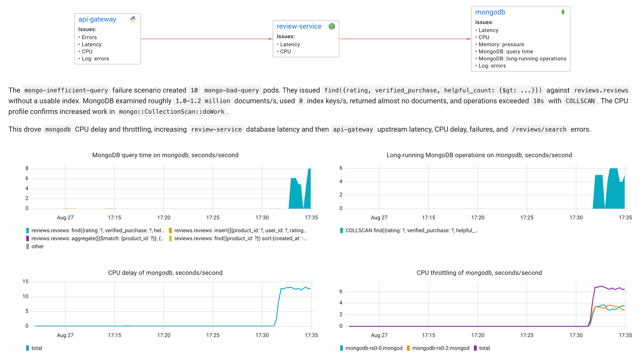This screenshot has height=357, width=644.
Task: Toggle the yellow-green find(product_id) legend swatch
Action: [170, 239]
